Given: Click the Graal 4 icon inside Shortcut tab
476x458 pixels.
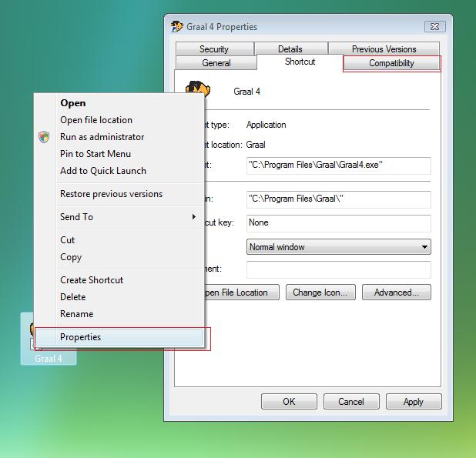Looking at the screenshot, I should pos(197,90).
